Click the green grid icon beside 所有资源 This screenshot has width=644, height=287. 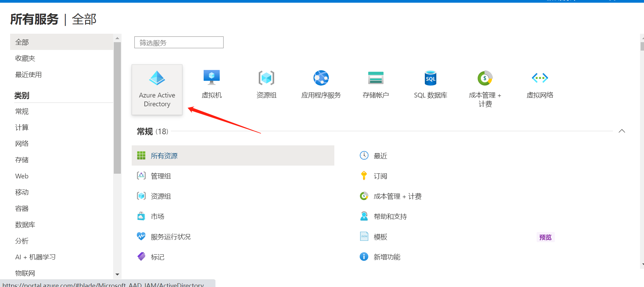tap(141, 155)
